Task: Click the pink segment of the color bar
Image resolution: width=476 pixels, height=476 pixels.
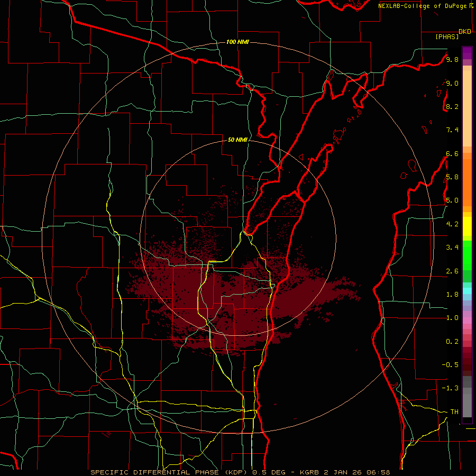Action: 467,321
